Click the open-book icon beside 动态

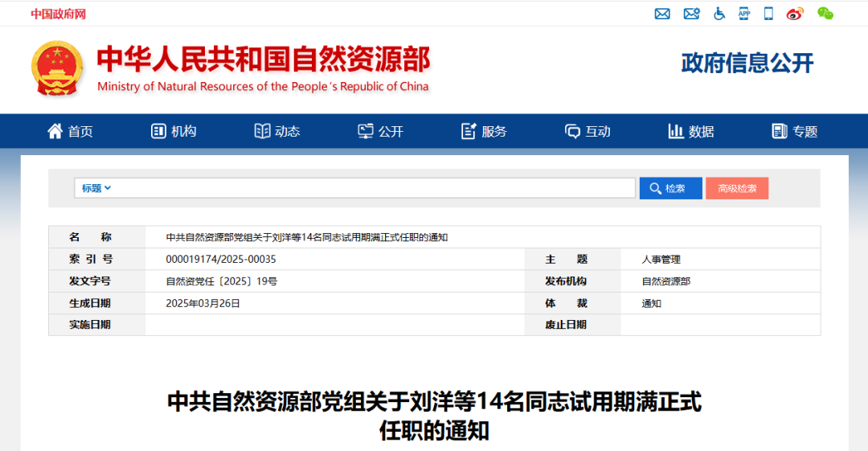click(x=262, y=131)
